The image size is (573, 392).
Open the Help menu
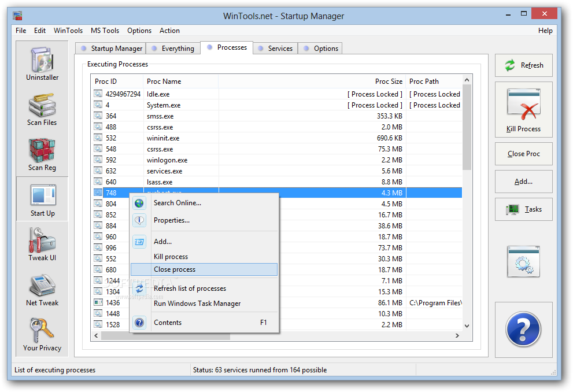[x=545, y=31]
